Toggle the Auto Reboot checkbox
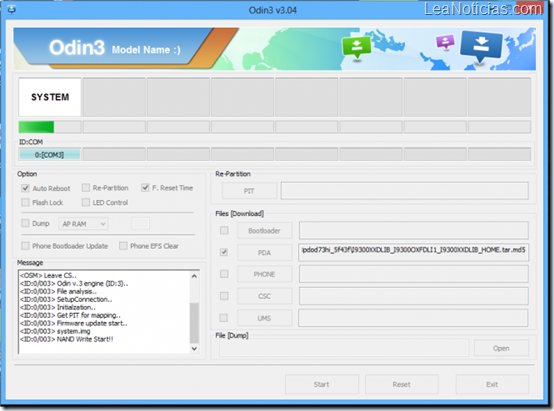Viewport: 554px width, 411px height. [x=25, y=188]
